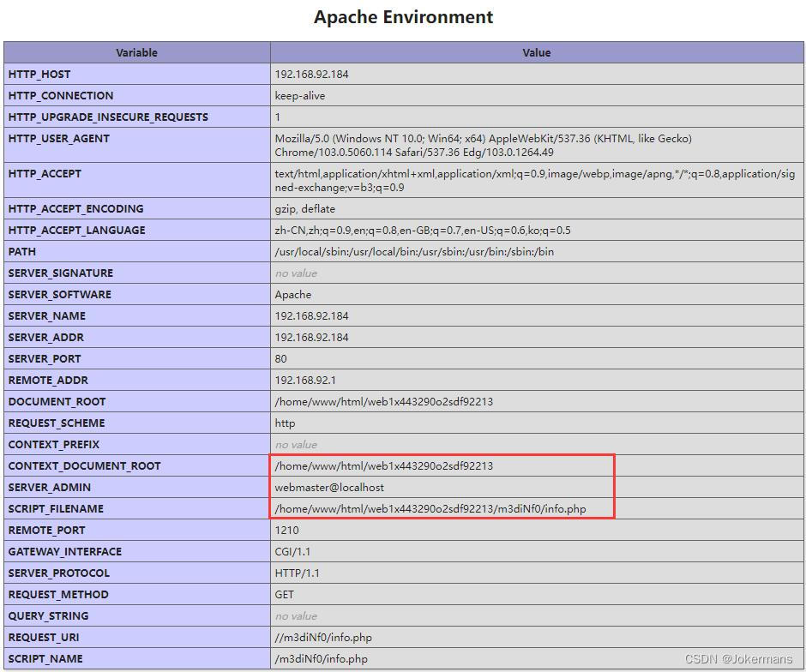Click the HTTP_HOST variable name
This screenshot has height=672, width=806.
(39, 75)
